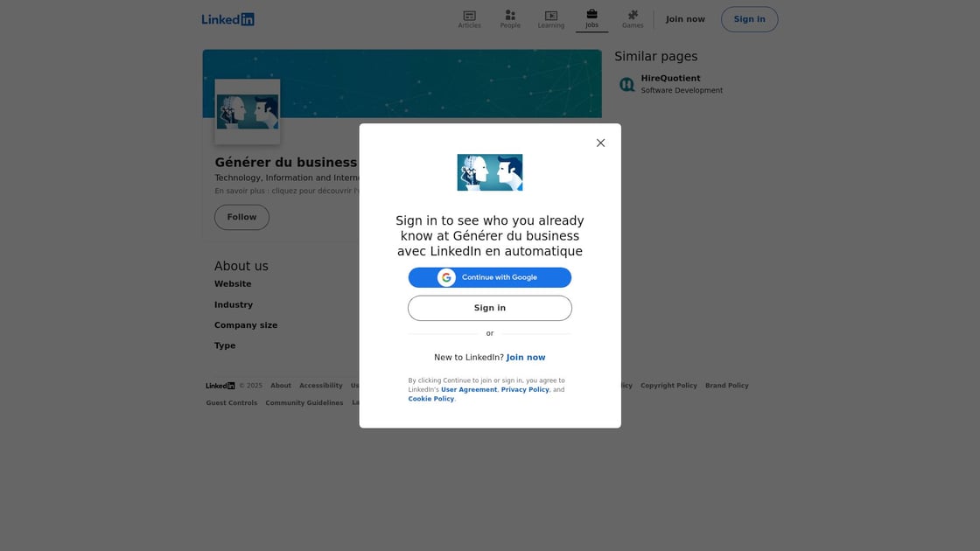Viewport: 980px width, 551px height.
Task: Click the 'Type' label
Action: [x=225, y=345]
